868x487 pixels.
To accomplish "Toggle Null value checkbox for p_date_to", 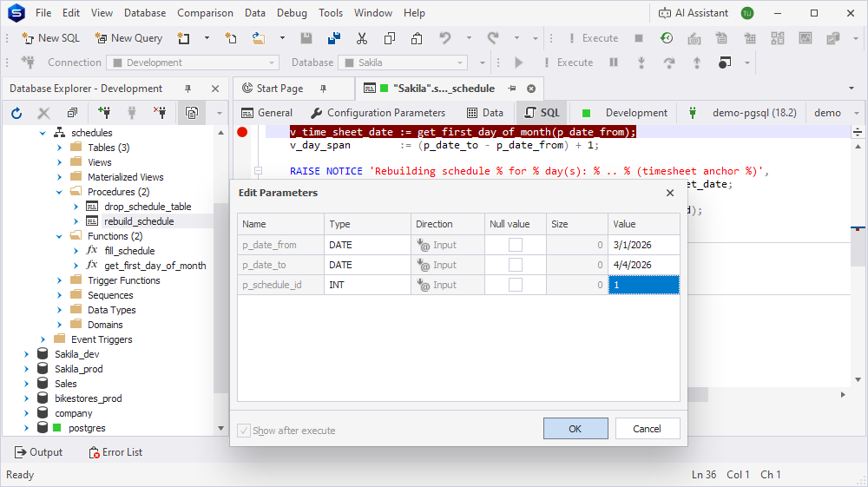I will pos(516,265).
